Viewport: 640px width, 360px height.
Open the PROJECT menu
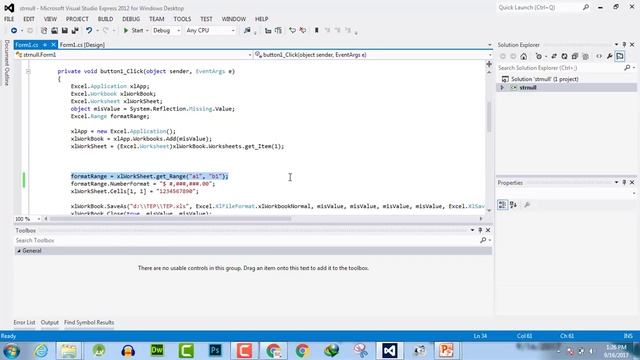[77, 19]
